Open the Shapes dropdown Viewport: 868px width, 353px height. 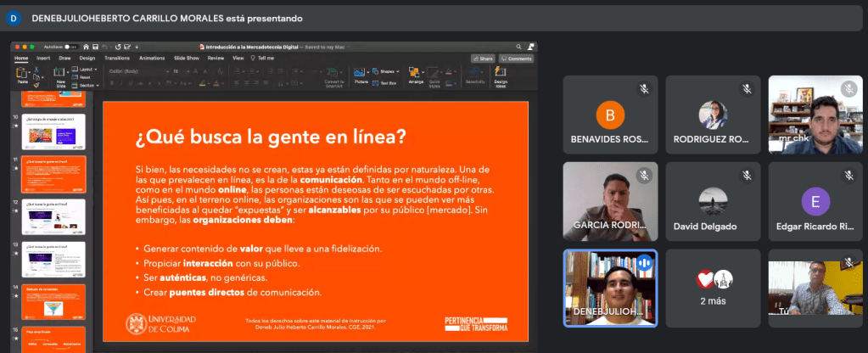point(387,71)
